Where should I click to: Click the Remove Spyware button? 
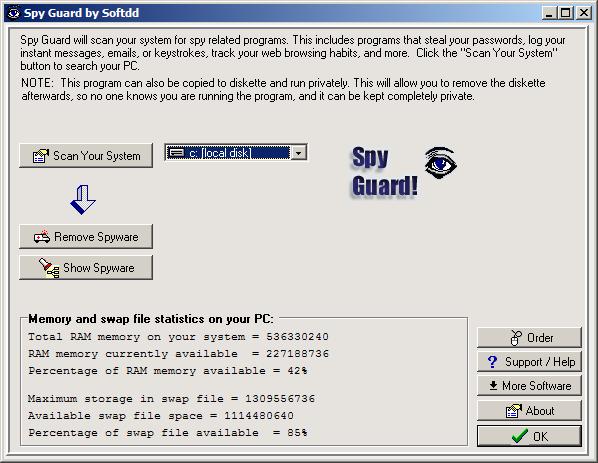click(86, 236)
